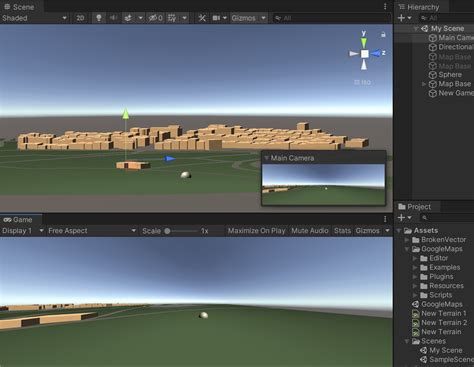This screenshot has width=474, height=367.
Task: Toggle Iso projection label under gizmo
Action: point(362,82)
